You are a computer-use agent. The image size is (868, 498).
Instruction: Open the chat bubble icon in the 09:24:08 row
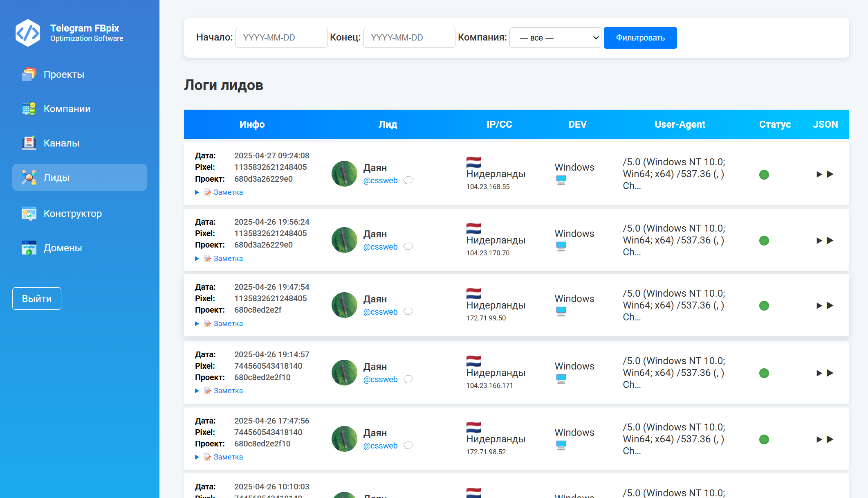(x=408, y=180)
